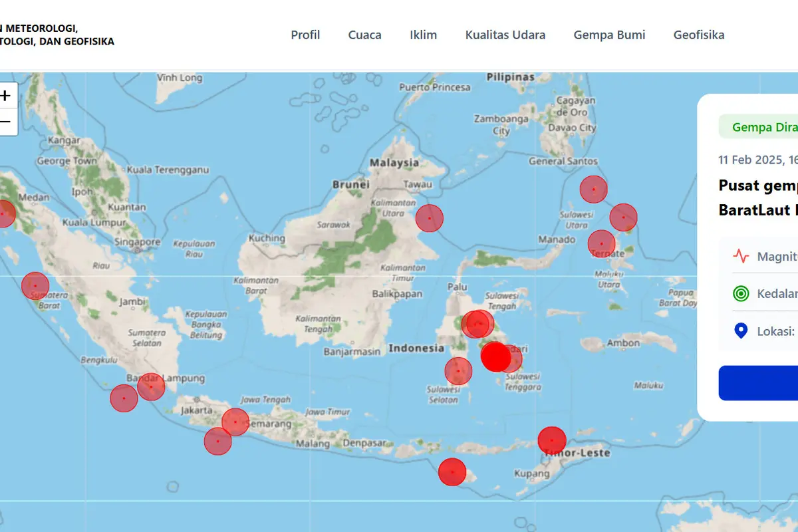798x532 pixels.
Task: Click the BMKG agency name in header
Action: point(57,35)
